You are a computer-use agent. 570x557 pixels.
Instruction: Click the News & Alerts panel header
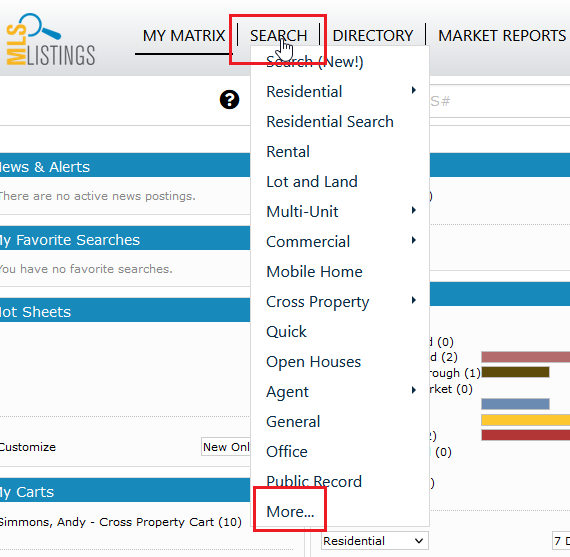point(125,165)
